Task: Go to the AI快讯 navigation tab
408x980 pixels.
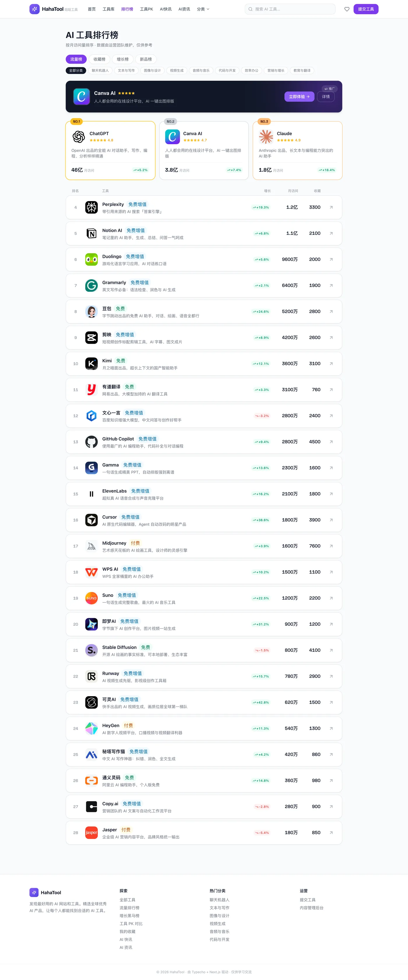Action: tap(166, 9)
